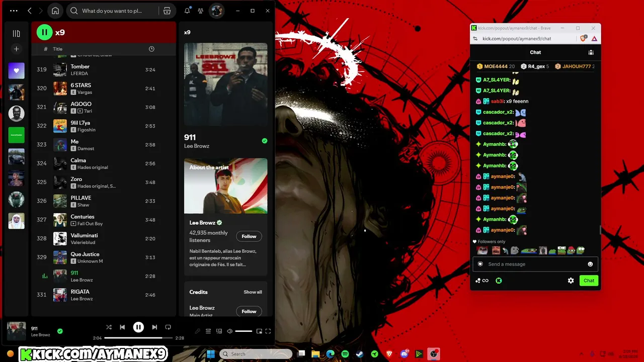
Task: Pause the x9 playlist with green button
Action: (44, 32)
